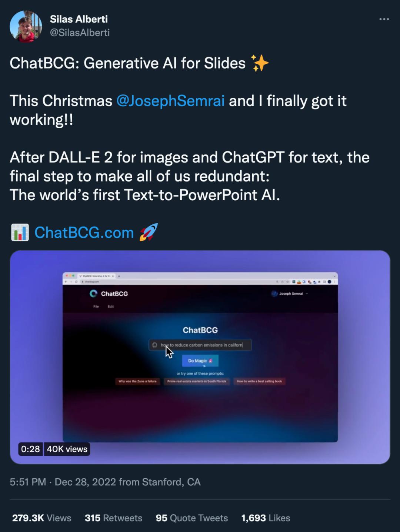Select 'Prime real estate markets in South Florida' prompt
Image resolution: width=400 pixels, height=532 pixels.
pyautogui.click(x=197, y=381)
